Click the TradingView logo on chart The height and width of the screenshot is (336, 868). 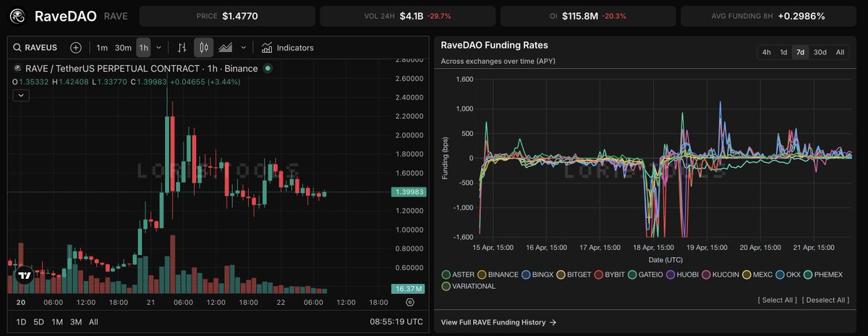click(25, 275)
